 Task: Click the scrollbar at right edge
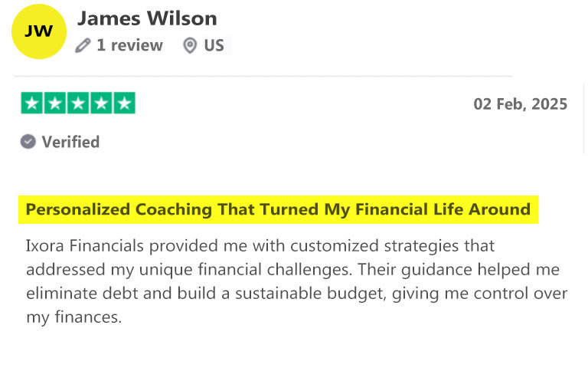pos(584,118)
